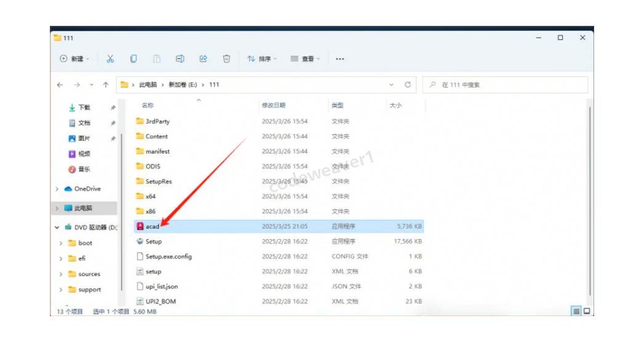Click the Rename icon in toolbar
Image resolution: width=644 pixels, height=342 pixels.
click(180, 59)
